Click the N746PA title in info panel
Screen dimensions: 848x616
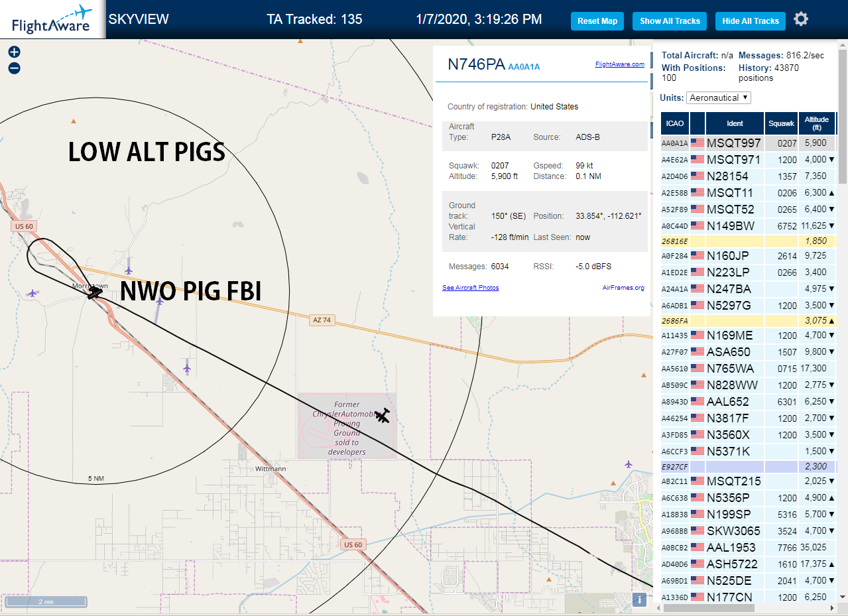tap(476, 64)
